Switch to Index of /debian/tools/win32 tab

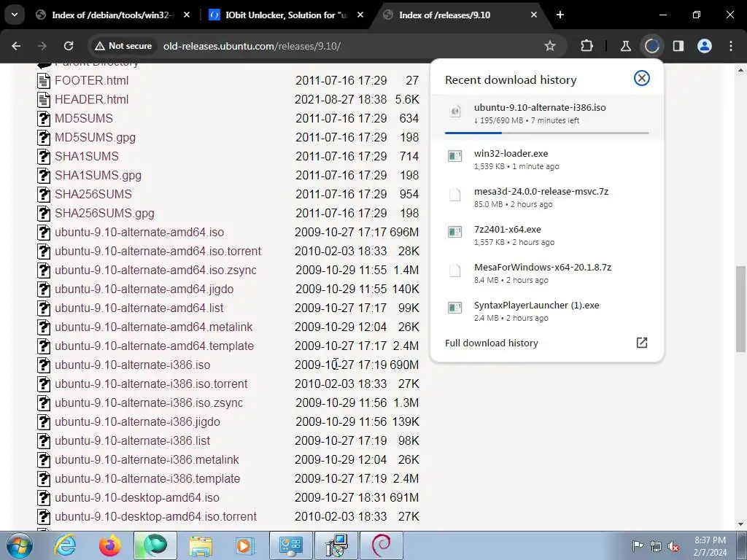(x=113, y=15)
